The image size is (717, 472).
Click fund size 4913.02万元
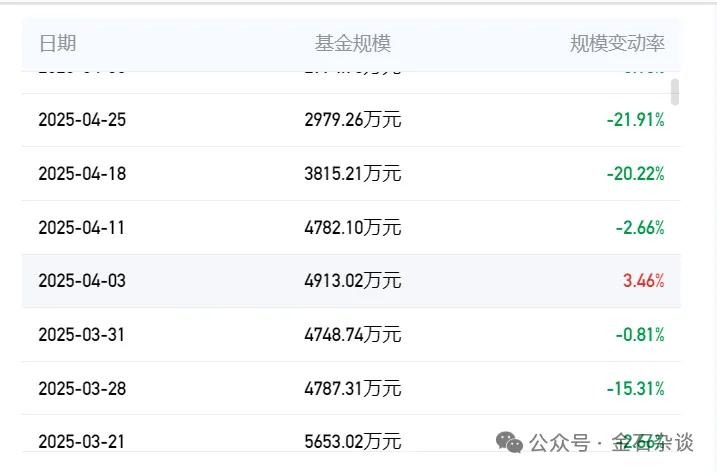pos(352,281)
